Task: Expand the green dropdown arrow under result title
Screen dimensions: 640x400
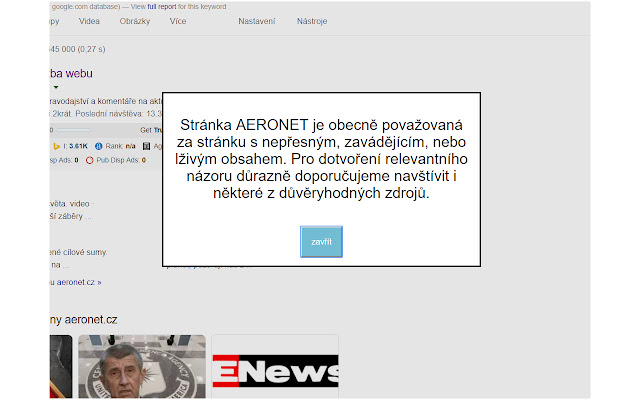Action: (x=56, y=87)
